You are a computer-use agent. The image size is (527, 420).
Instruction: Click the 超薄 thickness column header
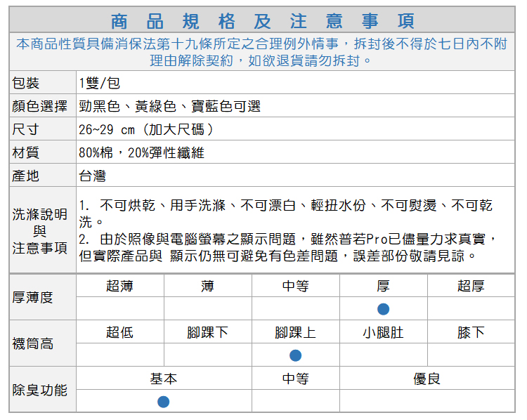tap(119, 286)
